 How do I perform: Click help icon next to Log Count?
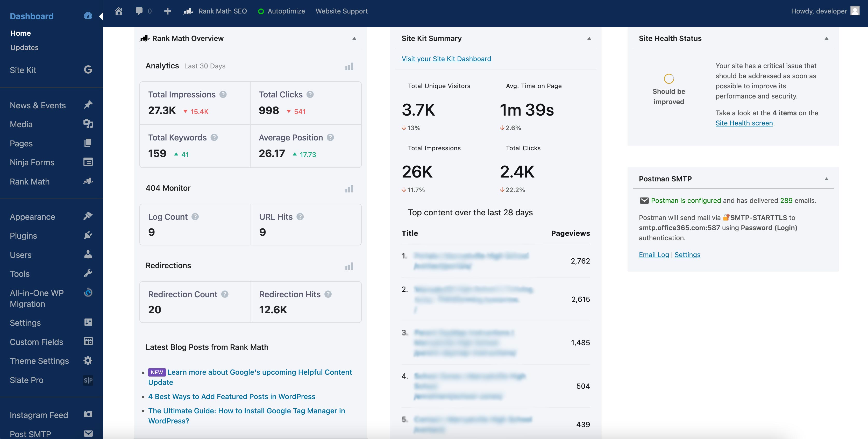tap(195, 217)
